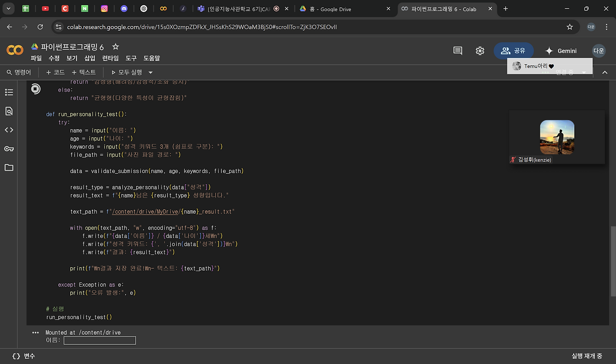Switch to the green cross pinned tab
Viewport: 616px width, 364px height.
pos(26,9)
